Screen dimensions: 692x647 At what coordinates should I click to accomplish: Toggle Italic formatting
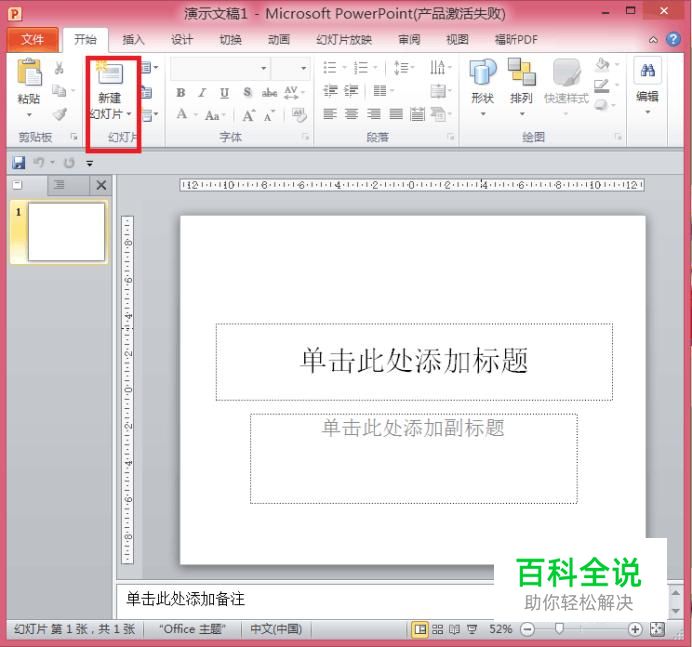coord(202,93)
